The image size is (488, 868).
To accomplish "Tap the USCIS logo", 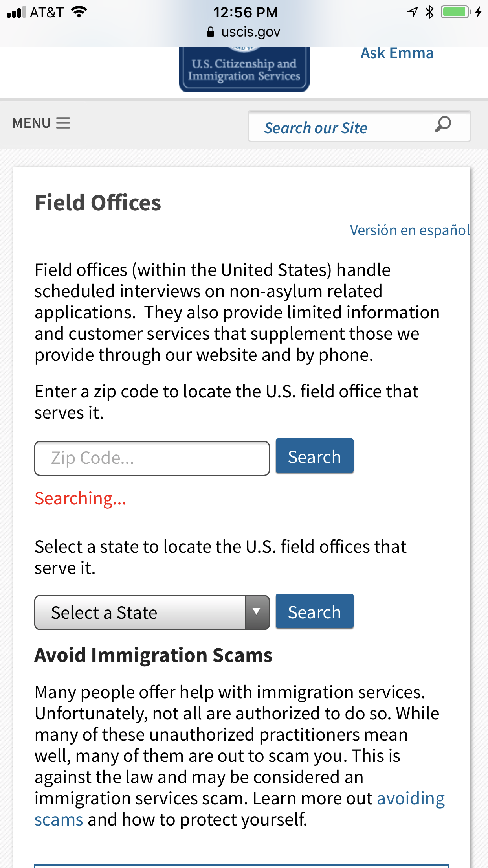I will click(x=244, y=70).
